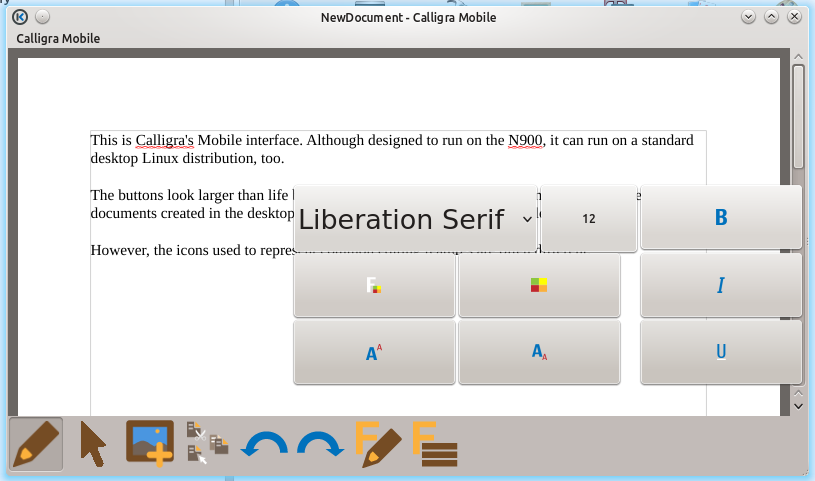Open the KDE window menu icon
This screenshot has width=815, height=481.
[x=18, y=17]
